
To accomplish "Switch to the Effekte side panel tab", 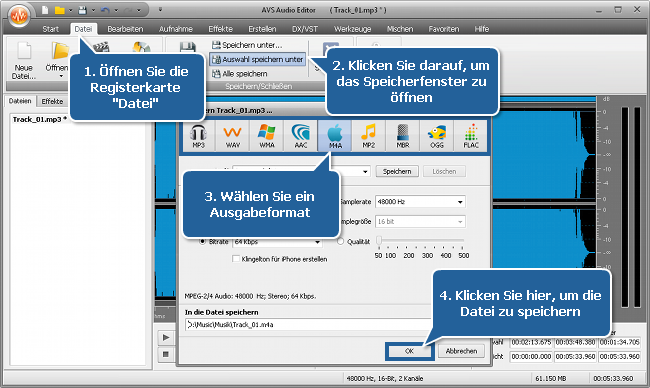I will tap(52, 101).
